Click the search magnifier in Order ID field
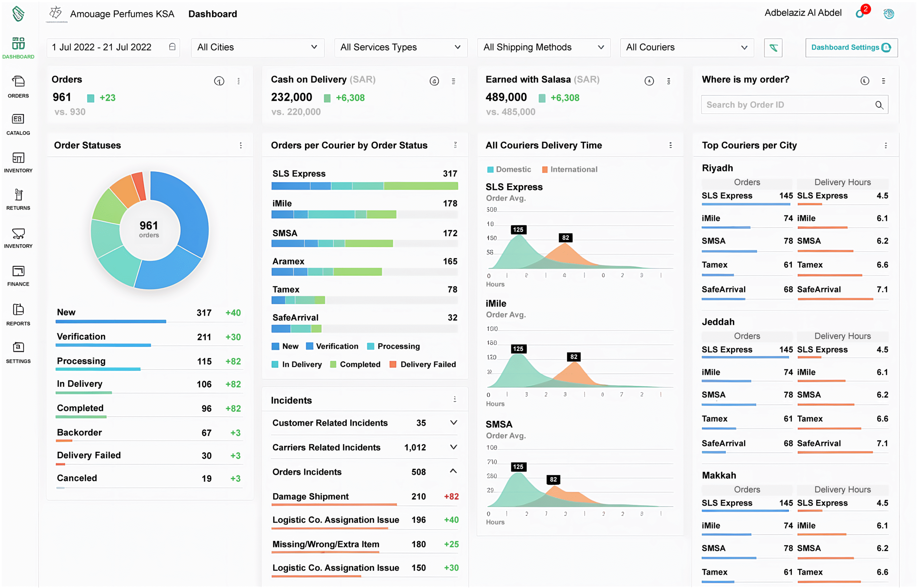Image resolution: width=918 pixels, height=588 pixels. point(879,105)
